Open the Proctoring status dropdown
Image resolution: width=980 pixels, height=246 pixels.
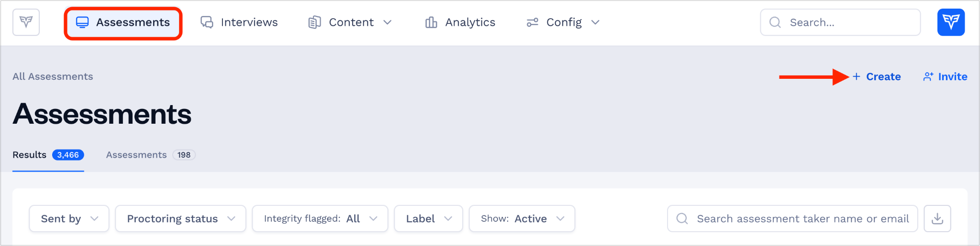click(181, 219)
